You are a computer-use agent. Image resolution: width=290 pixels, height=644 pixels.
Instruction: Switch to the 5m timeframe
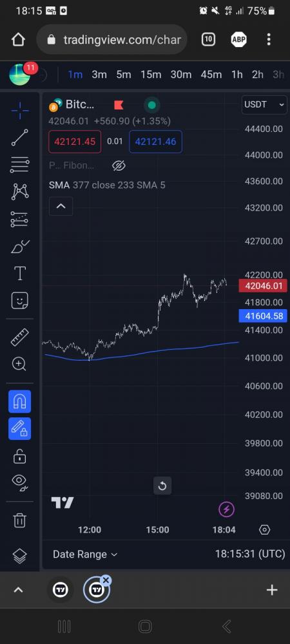click(x=123, y=74)
